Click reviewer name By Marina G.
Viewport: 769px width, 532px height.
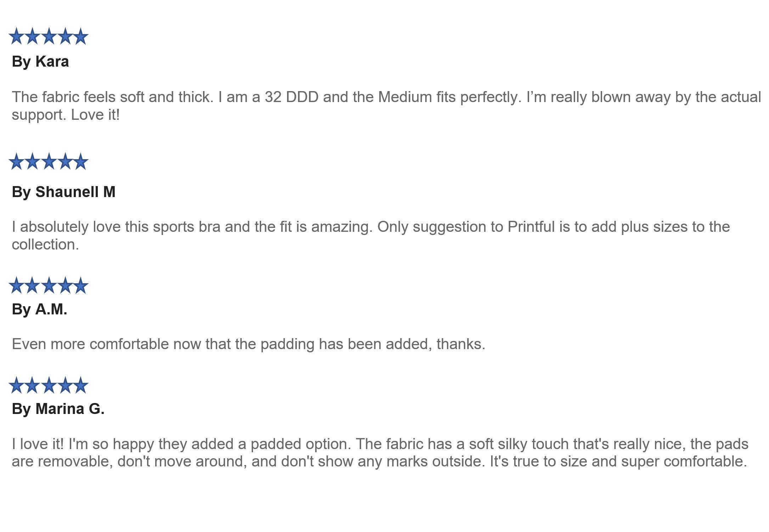coord(58,409)
